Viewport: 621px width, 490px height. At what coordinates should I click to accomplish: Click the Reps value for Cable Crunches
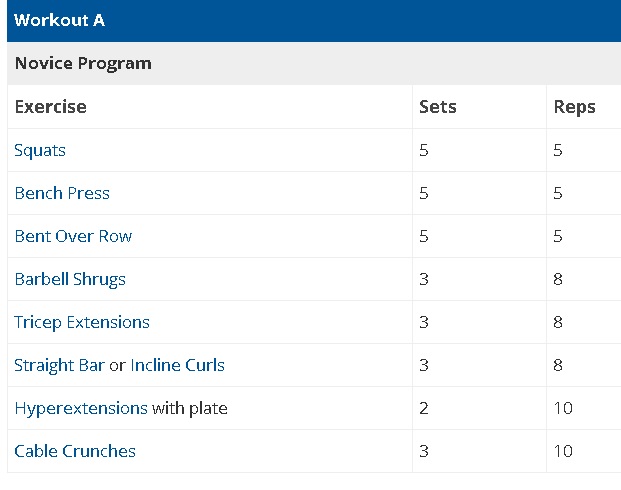point(563,451)
